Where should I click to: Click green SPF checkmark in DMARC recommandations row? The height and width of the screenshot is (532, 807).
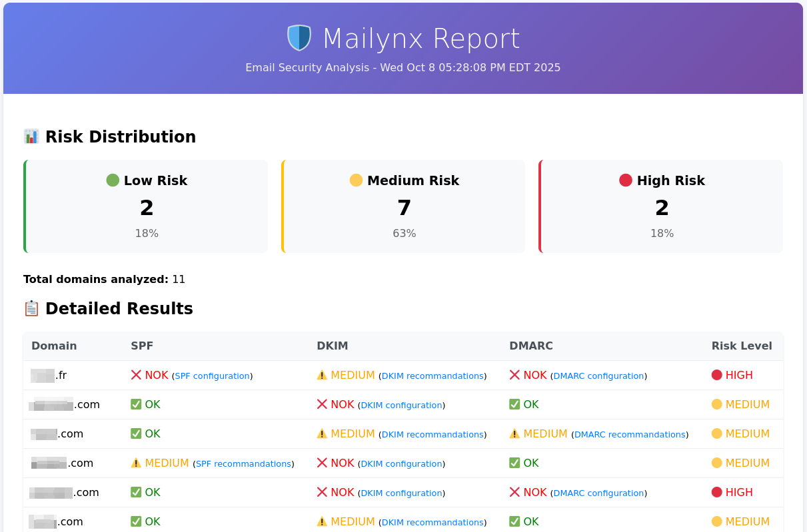pyautogui.click(x=136, y=433)
